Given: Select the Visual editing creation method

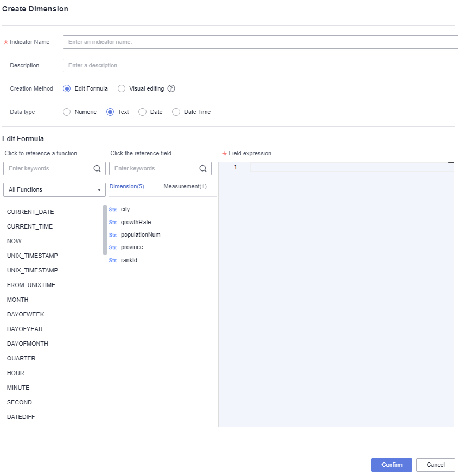Looking at the screenshot, I should pyautogui.click(x=122, y=89).
